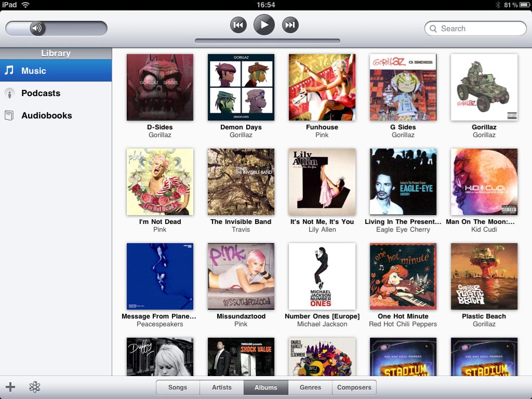Open The Invisible Band album cover

click(x=241, y=182)
